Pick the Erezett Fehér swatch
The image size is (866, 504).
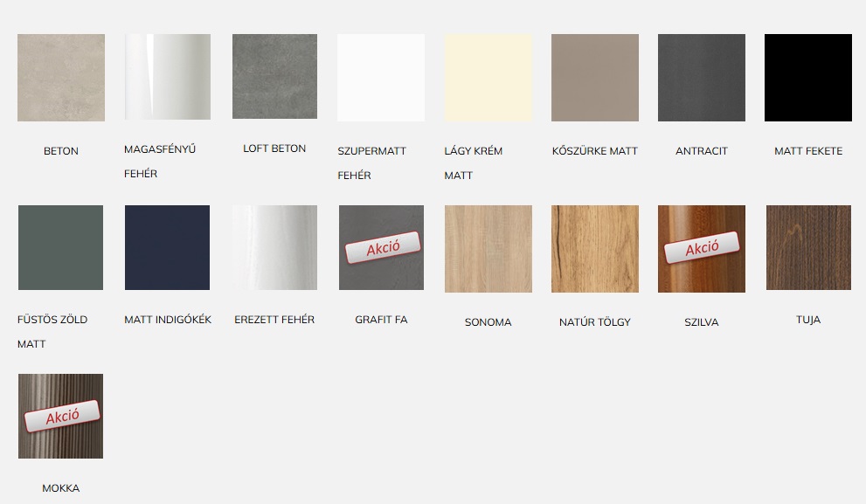(x=274, y=248)
